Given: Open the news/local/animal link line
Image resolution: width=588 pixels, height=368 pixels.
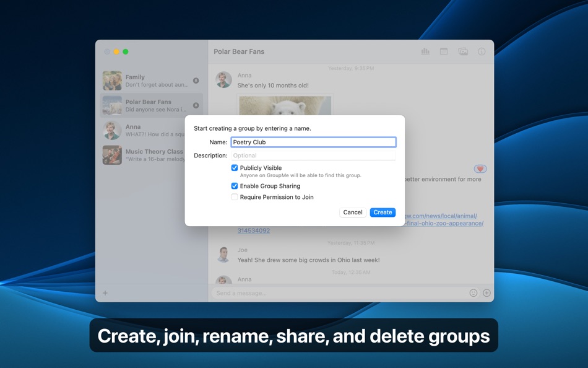Looking at the screenshot, I should (x=441, y=216).
